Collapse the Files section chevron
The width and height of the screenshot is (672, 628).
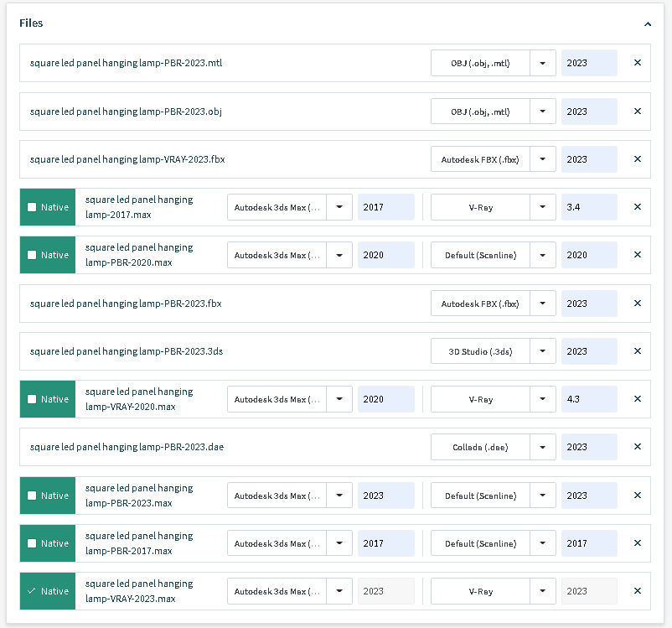648,24
